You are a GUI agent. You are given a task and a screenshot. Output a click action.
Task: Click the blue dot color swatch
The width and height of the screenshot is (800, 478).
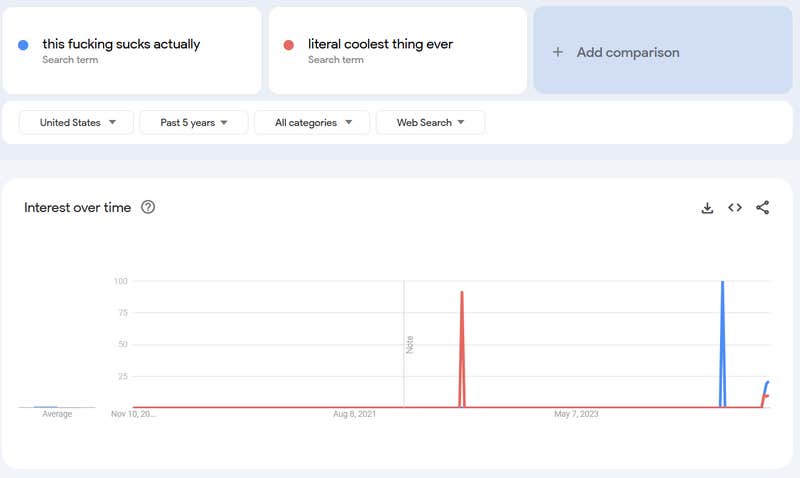point(23,45)
